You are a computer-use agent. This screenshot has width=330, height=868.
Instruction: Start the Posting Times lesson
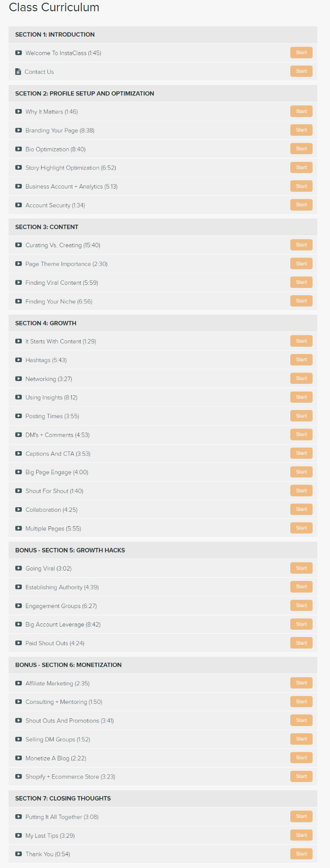[x=301, y=416]
